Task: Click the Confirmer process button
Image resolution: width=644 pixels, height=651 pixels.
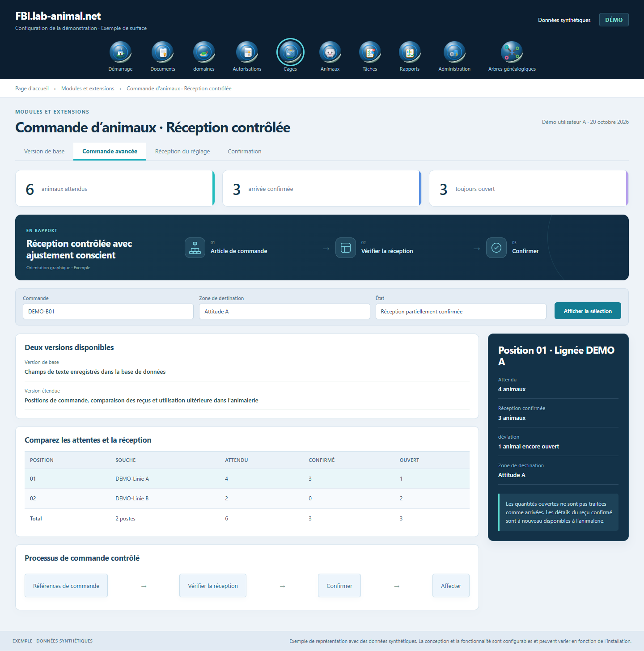Action: click(x=339, y=586)
